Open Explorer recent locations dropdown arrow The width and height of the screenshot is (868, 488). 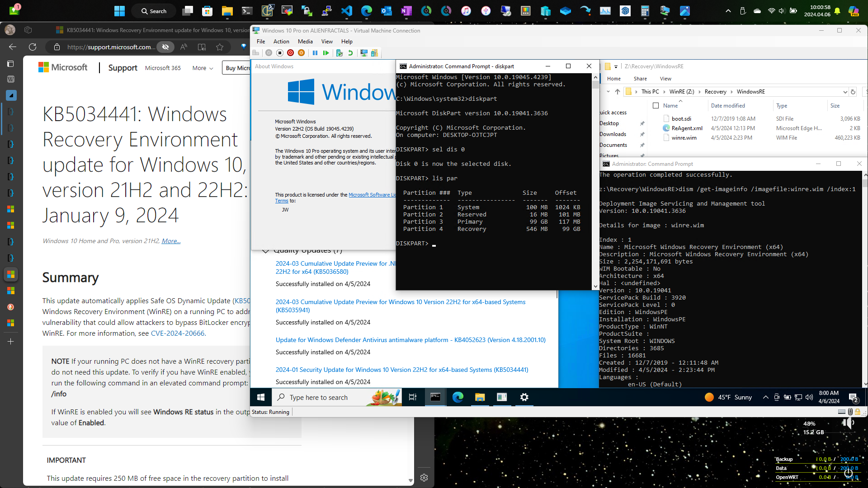(x=608, y=92)
